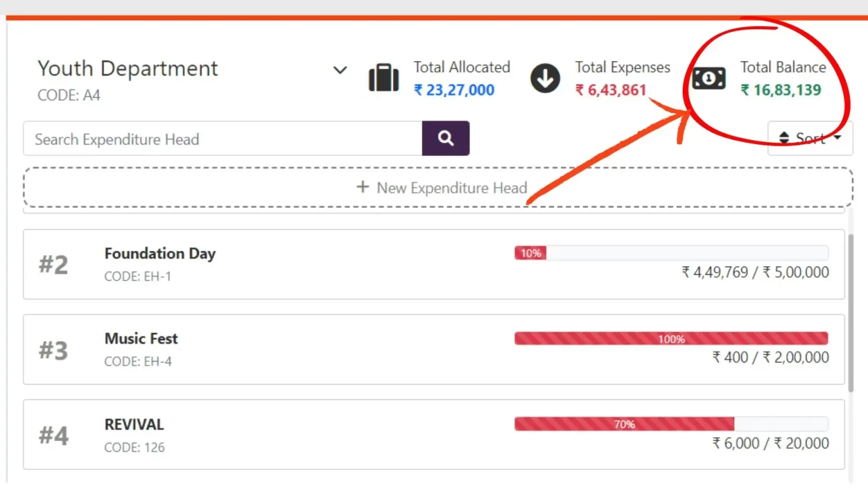This screenshot has height=488, width=868.
Task: Click the Total Expenses amount ₹ 6,43,861
Action: (610, 90)
